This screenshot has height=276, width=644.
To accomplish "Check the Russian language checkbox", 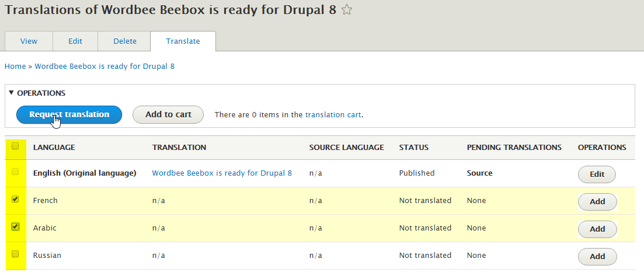I will pyautogui.click(x=15, y=254).
